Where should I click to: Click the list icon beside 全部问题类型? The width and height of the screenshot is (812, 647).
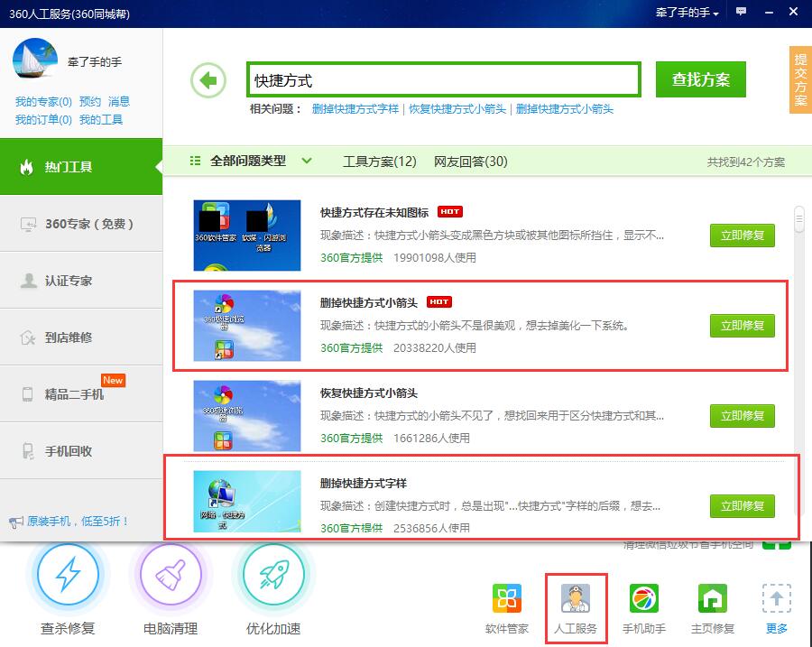click(x=195, y=162)
